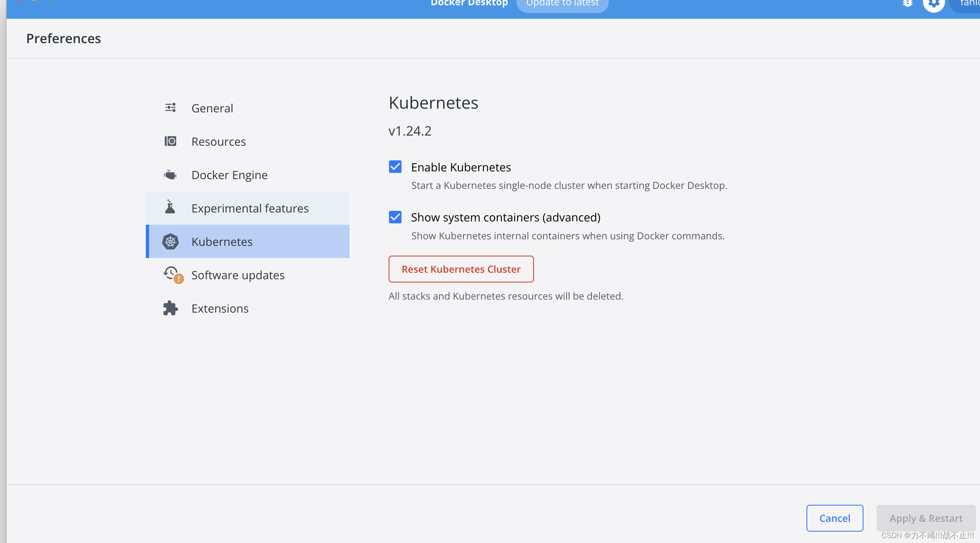Image resolution: width=980 pixels, height=543 pixels.
Task: Click the Kubernetes wheel icon in sidebar
Action: point(170,241)
